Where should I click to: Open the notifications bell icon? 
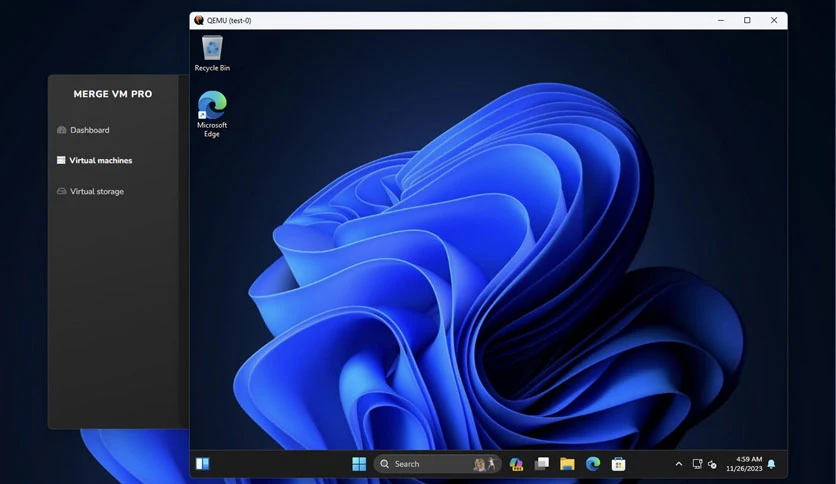point(771,464)
